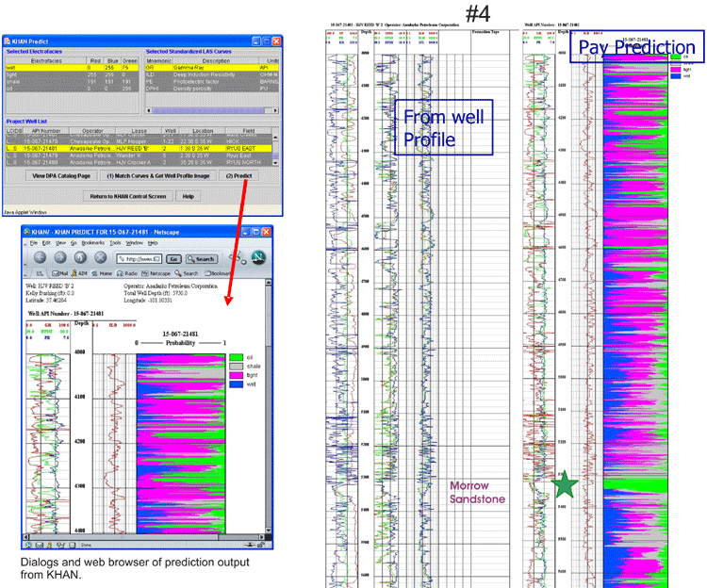Click the Netscape N logo icon
707x588 pixels.
click(x=258, y=257)
